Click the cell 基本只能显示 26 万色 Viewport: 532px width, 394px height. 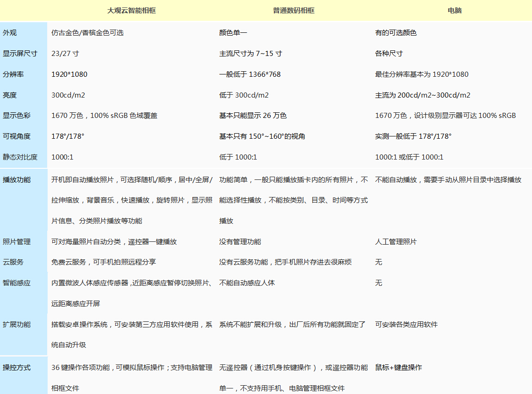click(253, 116)
